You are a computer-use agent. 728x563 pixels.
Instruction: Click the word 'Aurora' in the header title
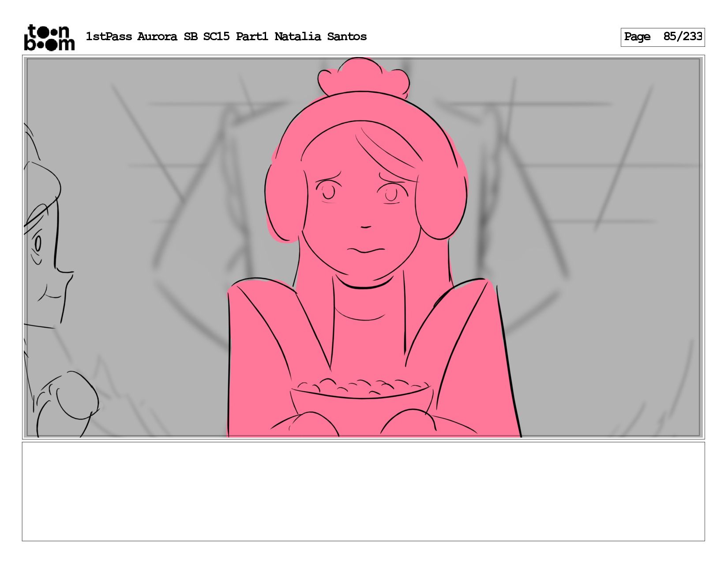click(x=158, y=37)
